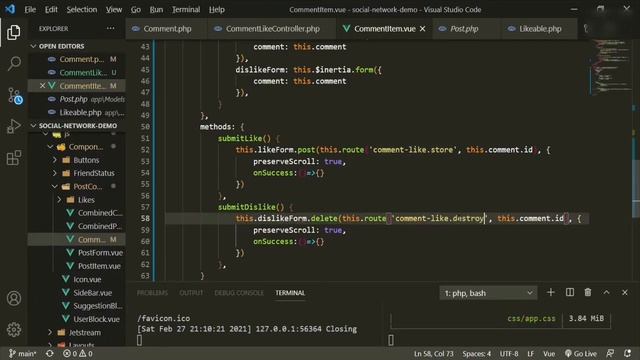Open the feedback icon in status bar
The image size is (640, 360).
click(x=610, y=353)
